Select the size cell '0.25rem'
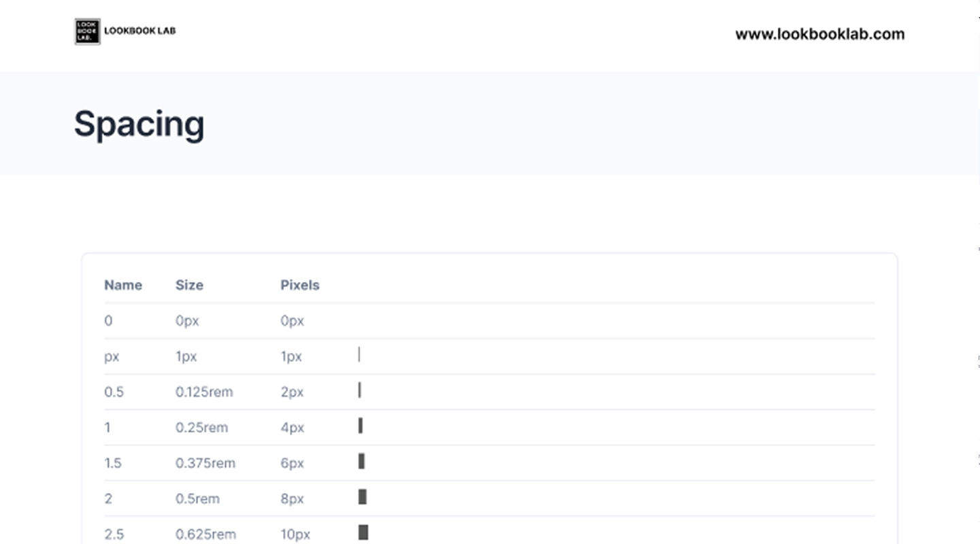This screenshot has height=544, width=980. click(x=202, y=427)
